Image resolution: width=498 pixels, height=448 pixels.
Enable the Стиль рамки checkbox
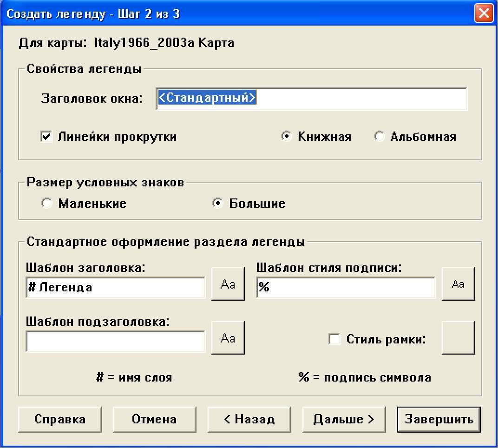334,339
